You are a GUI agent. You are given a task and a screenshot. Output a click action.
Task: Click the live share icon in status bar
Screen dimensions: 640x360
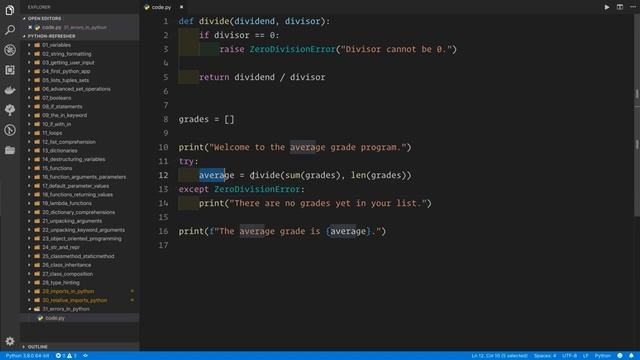(85, 356)
